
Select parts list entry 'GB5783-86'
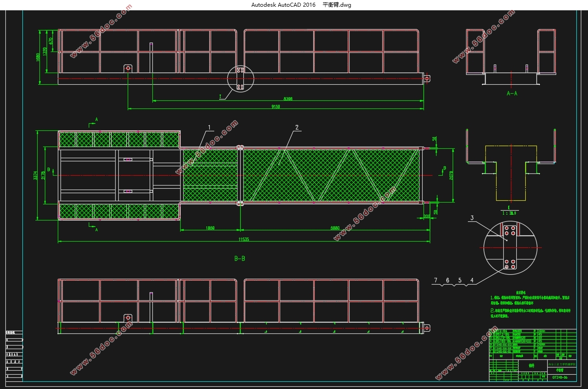pyautogui.click(x=502, y=341)
